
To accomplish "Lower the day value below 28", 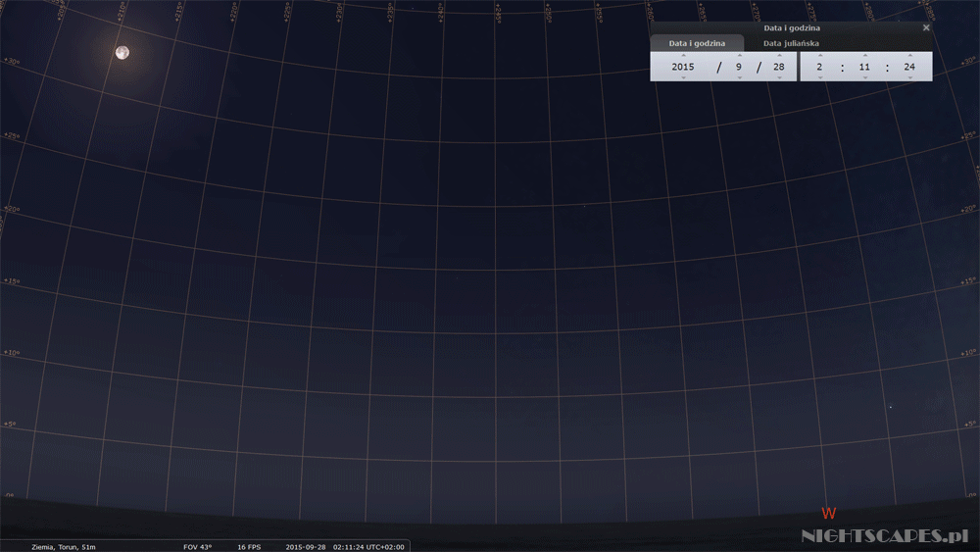I will [x=779, y=77].
